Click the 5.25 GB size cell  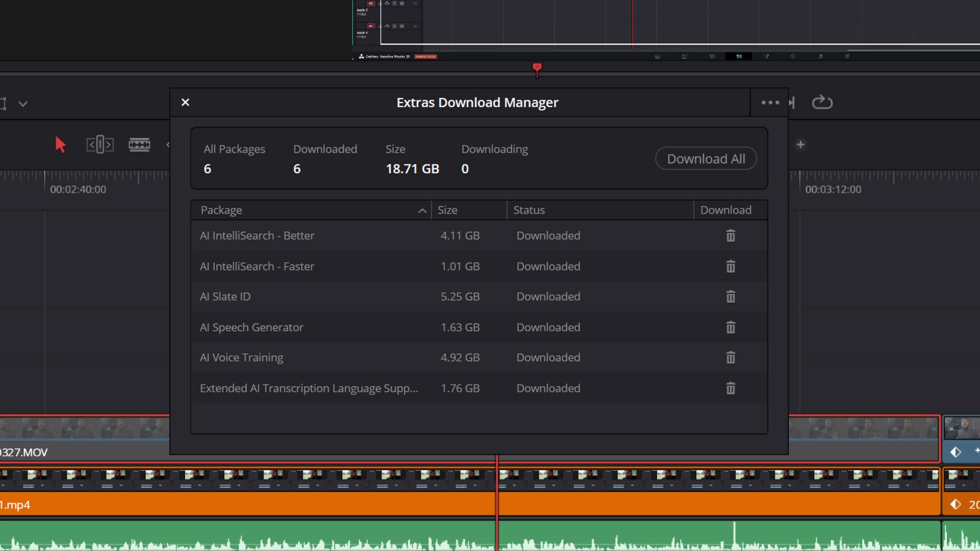(460, 297)
